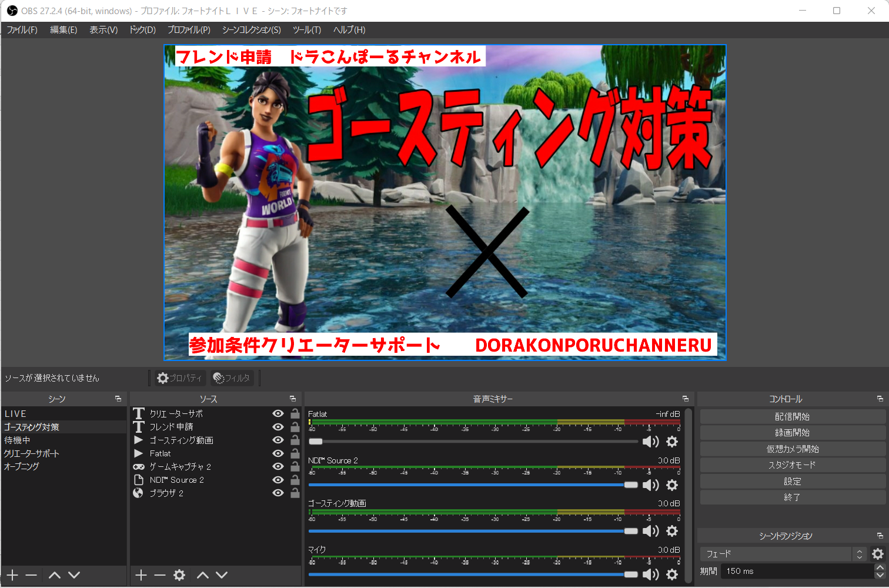This screenshot has height=588, width=889.
Task: Open マイク audio settings gear
Action: point(672,574)
